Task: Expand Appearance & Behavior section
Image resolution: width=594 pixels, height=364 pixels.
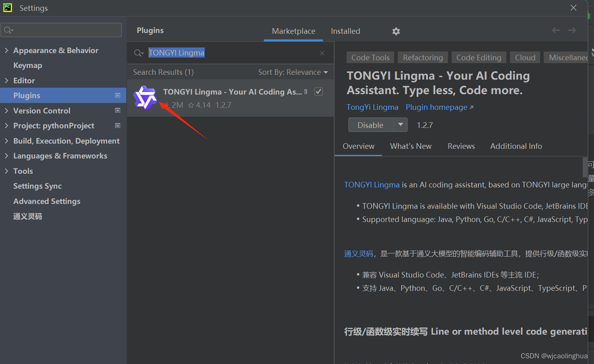Action: pyautogui.click(x=6, y=50)
